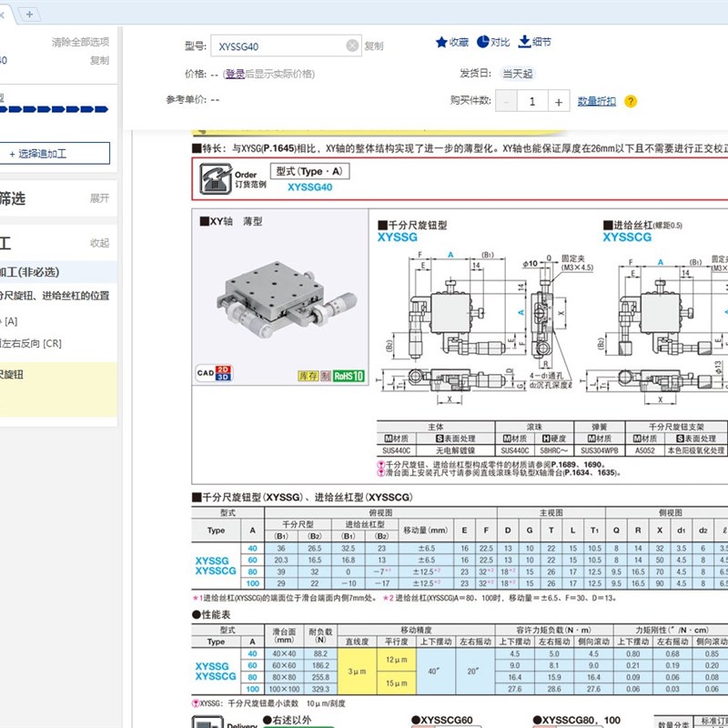Click the 选择追加工 button
Viewport: 728px width, 728px height.
55,154
